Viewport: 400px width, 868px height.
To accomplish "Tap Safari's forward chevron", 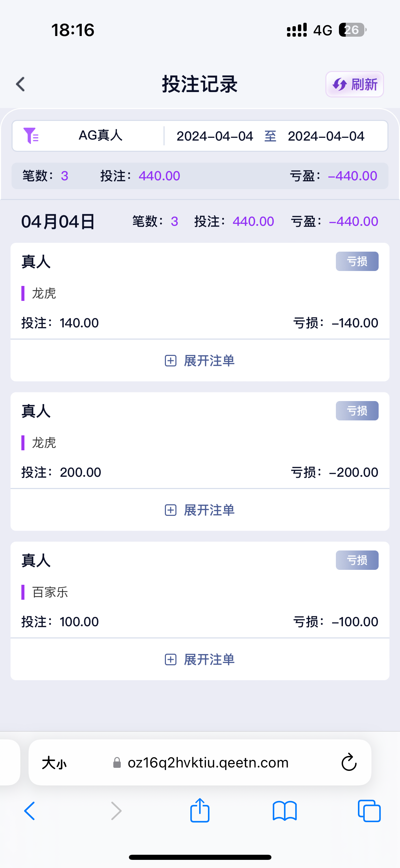I will pos(116,811).
